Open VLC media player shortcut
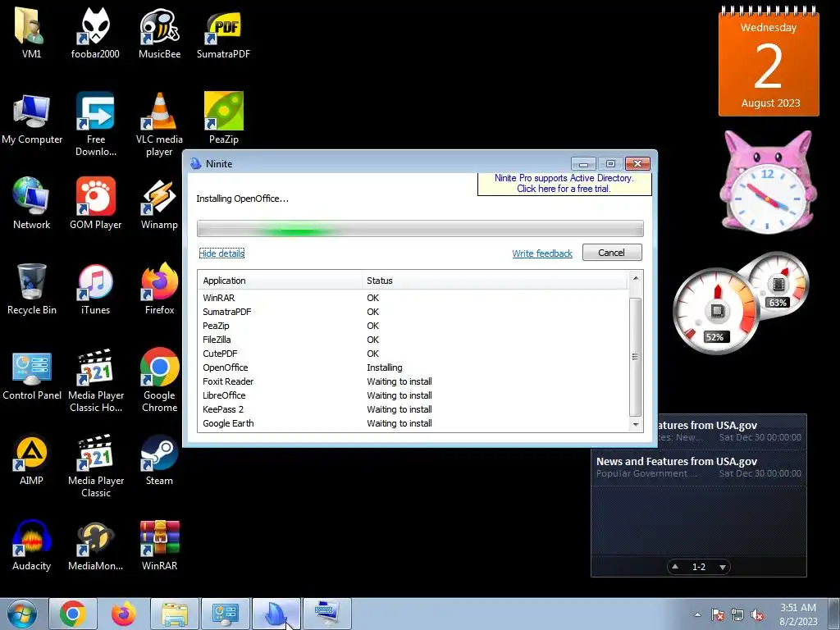The width and height of the screenshot is (840, 630). (x=159, y=125)
